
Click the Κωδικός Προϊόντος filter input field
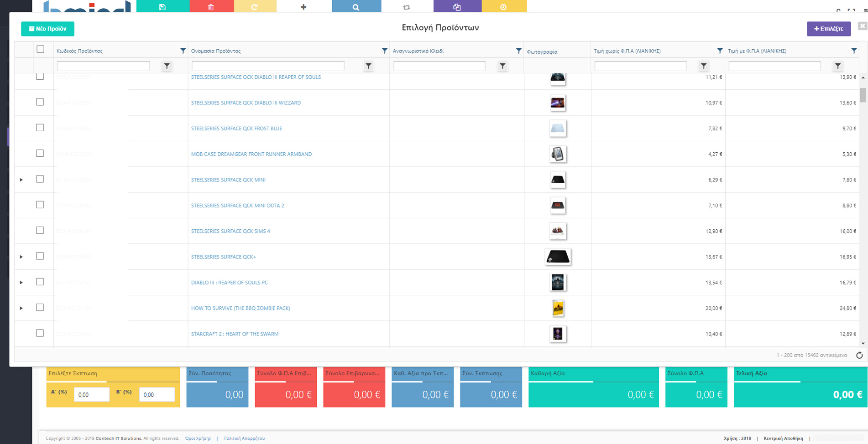point(104,66)
